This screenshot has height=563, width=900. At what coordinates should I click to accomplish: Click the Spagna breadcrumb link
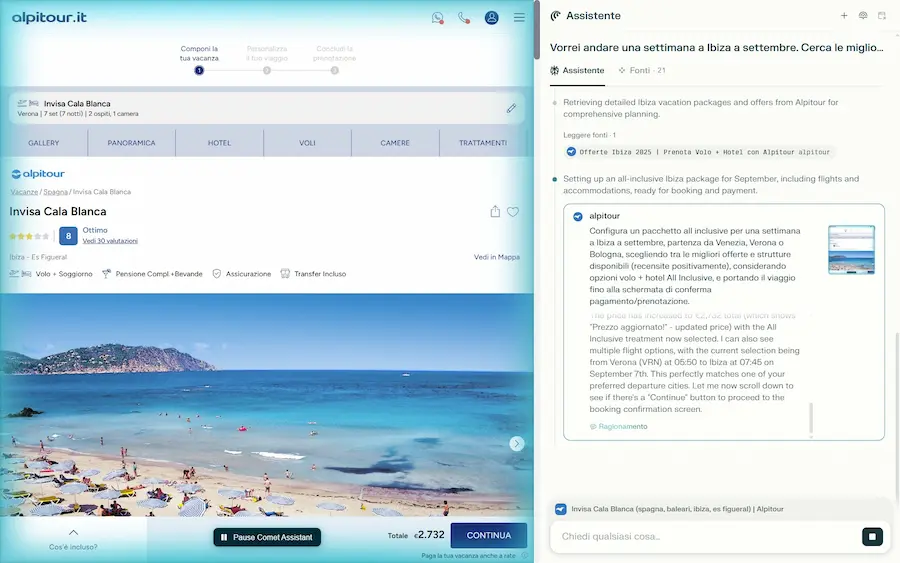point(55,192)
